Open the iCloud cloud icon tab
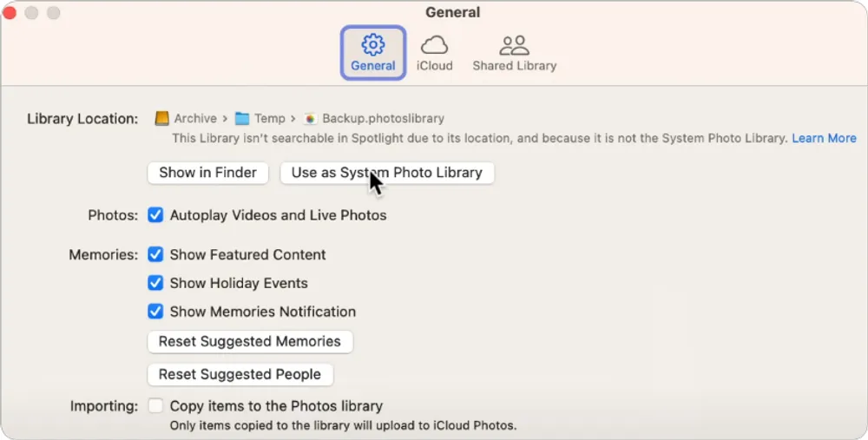The width and height of the screenshot is (868, 440). point(434,53)
